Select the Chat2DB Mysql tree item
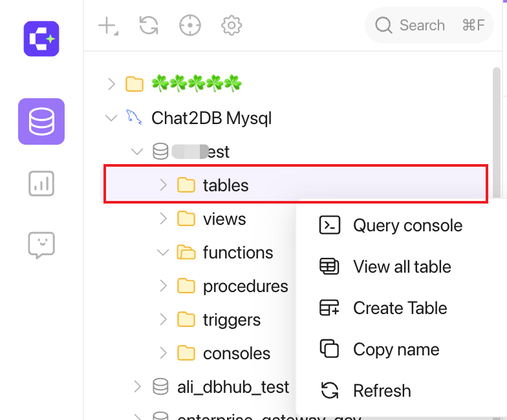 point(211,118)
